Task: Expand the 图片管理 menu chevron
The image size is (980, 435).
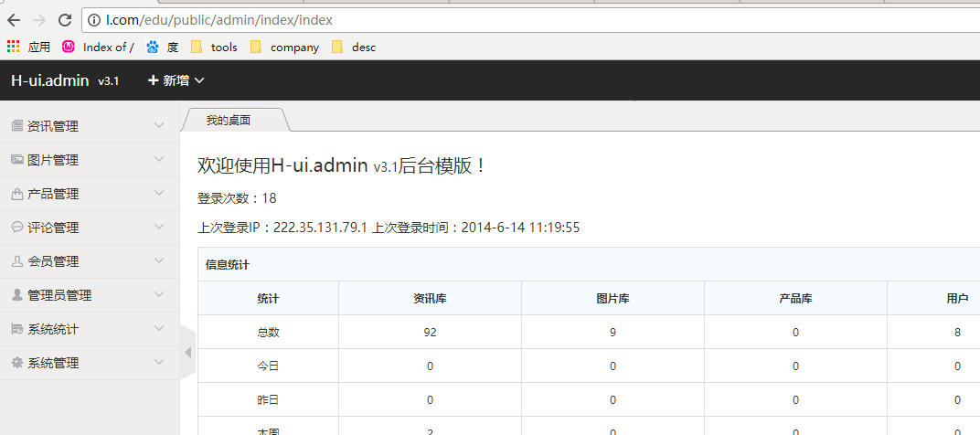Action: pyautogui.click(x=159, y=160)
